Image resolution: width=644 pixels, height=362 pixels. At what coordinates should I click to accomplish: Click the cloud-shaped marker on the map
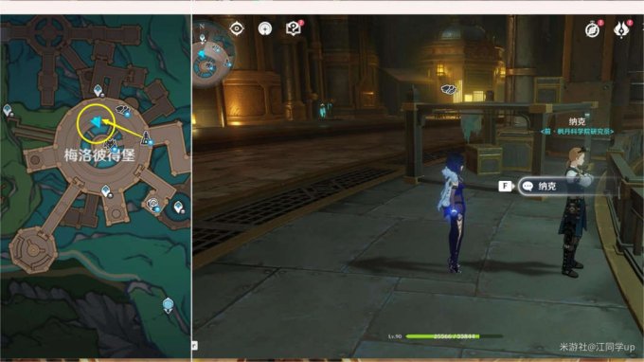[x=123, y=110]
